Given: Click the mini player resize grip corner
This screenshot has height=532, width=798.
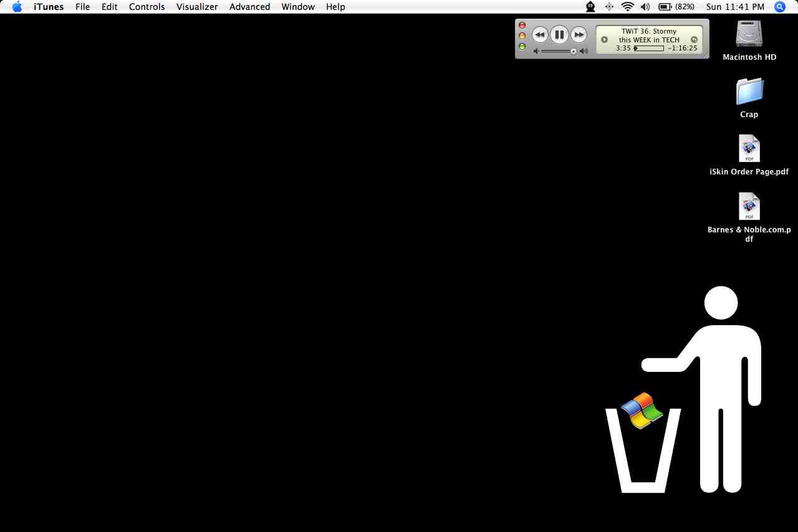Looking at the screenshot, I should click(706, 55).
